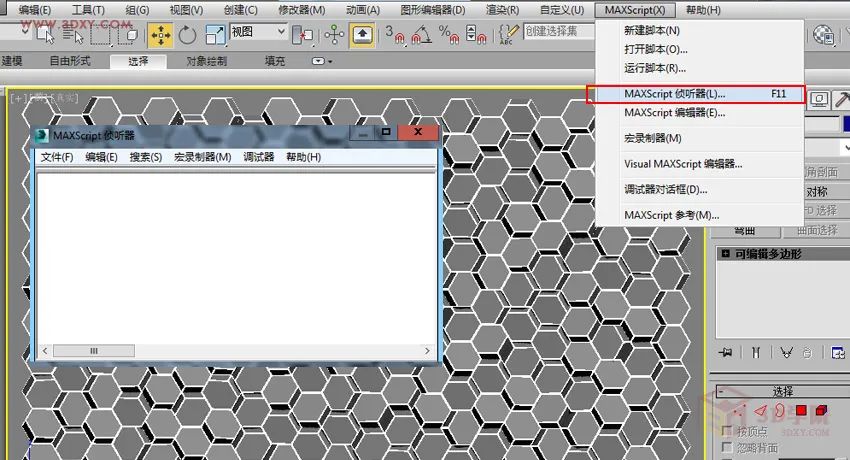Toggle the Angle Snap icon

click(422, 35)
